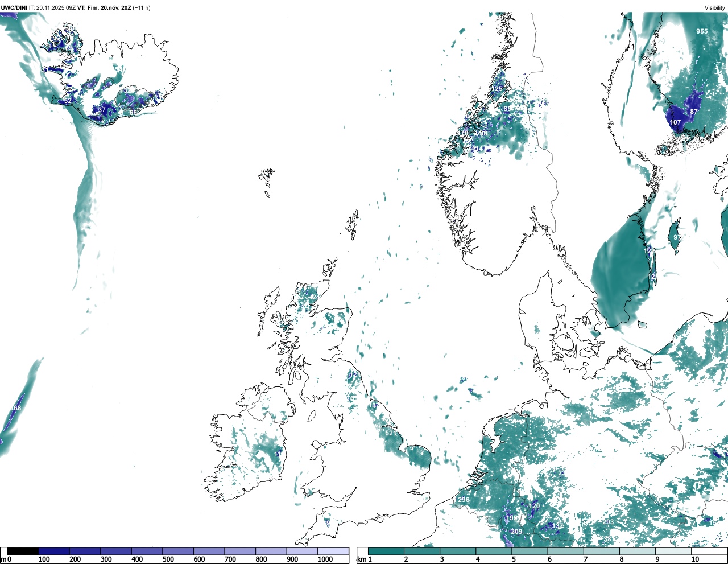Pick the 900–1000 m pale legend swatch
This screenshot has height=564, width=728.
[302, 551]
